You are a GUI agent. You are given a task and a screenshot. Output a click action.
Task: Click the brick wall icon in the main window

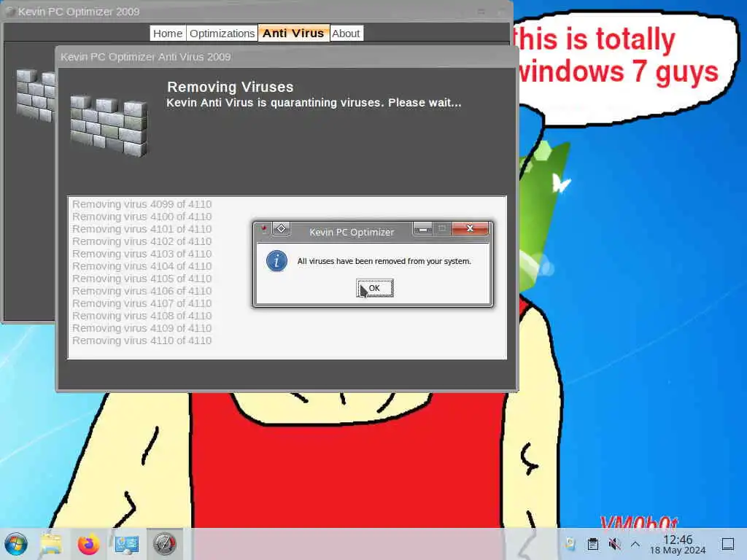[x=35, y=96]
